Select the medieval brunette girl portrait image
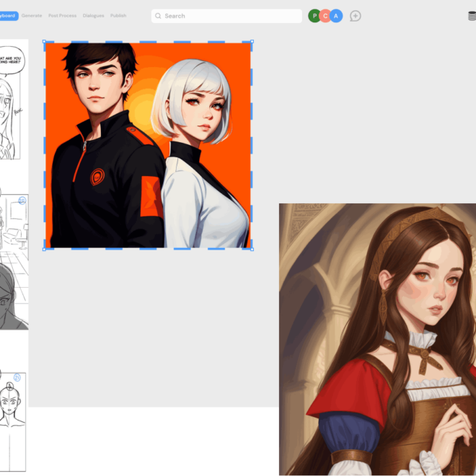476x476 pixels. point(377,339)
